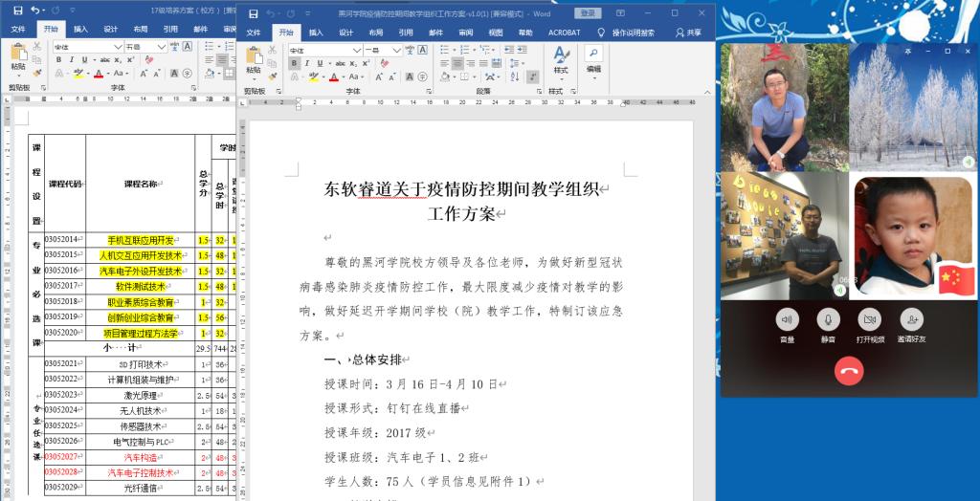980x501 pixels.
Task: Click the 编辑 find icon in front Word ribbon
Action: (593, 57)
